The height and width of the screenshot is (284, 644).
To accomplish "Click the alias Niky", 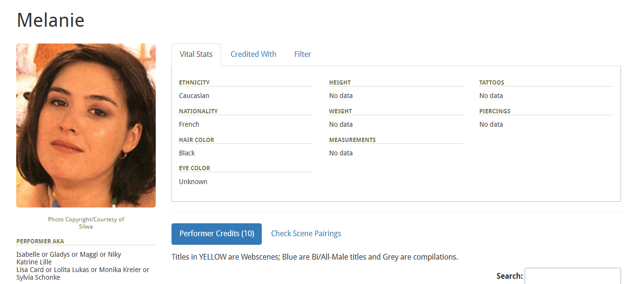I will (115, 254).
